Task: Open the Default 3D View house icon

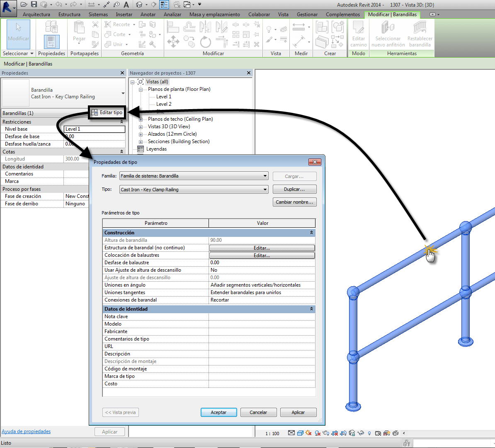Action: [139, 5]
